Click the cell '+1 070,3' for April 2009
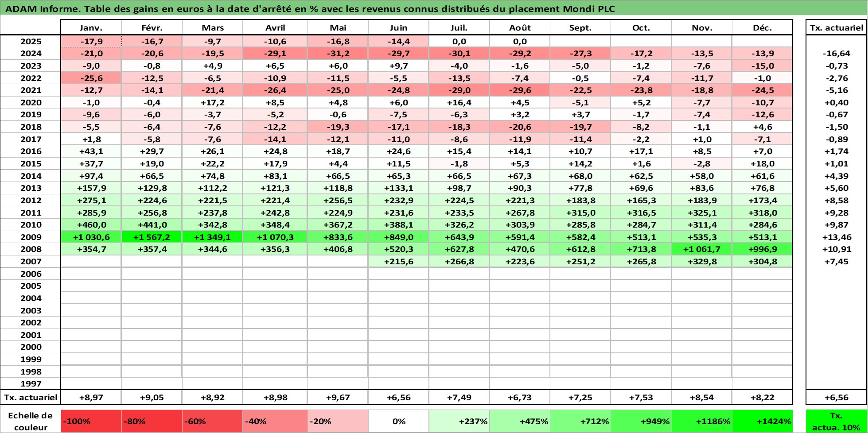The height and width of the screenshot is (433, 868). [x=275, y=237]
